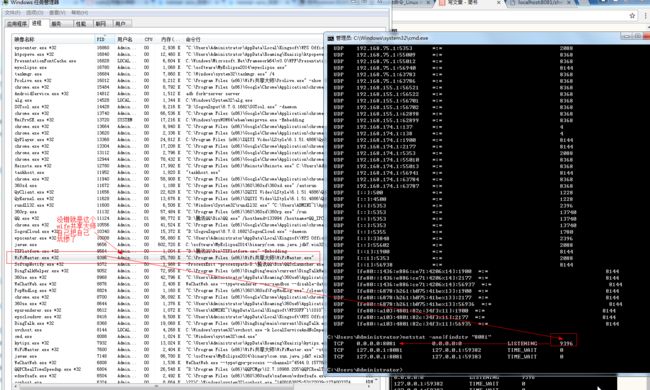650x390 pixels.
Task: Select the alg.exe process row
Action: pos(167,100)
